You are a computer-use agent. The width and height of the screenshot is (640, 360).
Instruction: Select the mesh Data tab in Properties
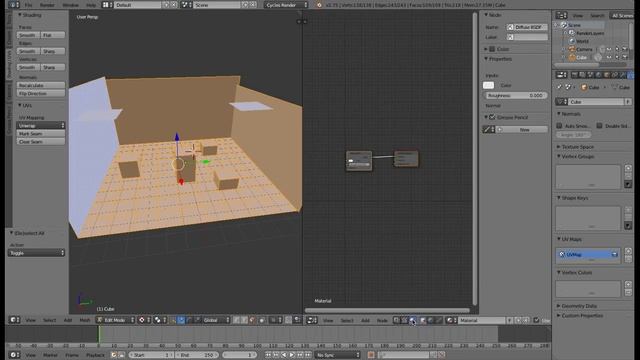(631, 75)
